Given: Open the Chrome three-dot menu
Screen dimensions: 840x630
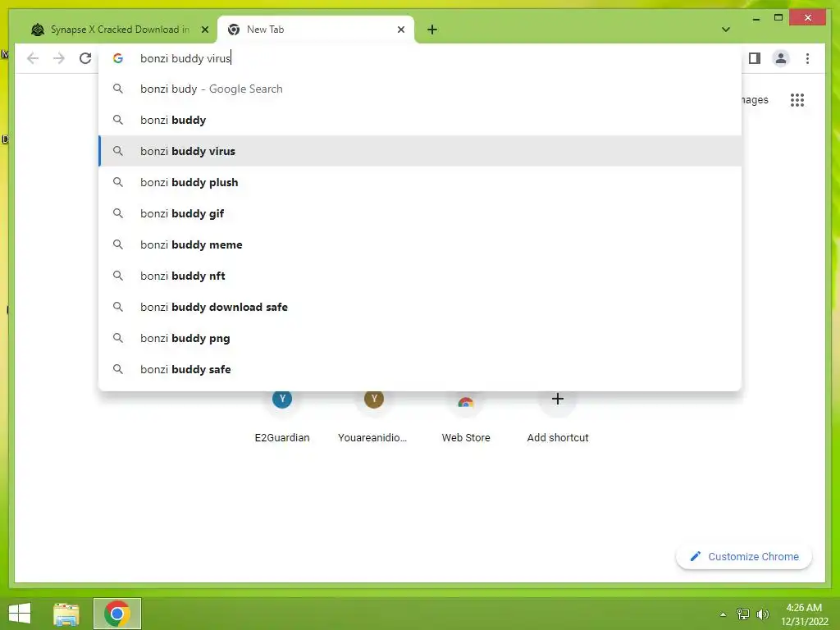Looking at the screenshot, I should click(807, 58).
